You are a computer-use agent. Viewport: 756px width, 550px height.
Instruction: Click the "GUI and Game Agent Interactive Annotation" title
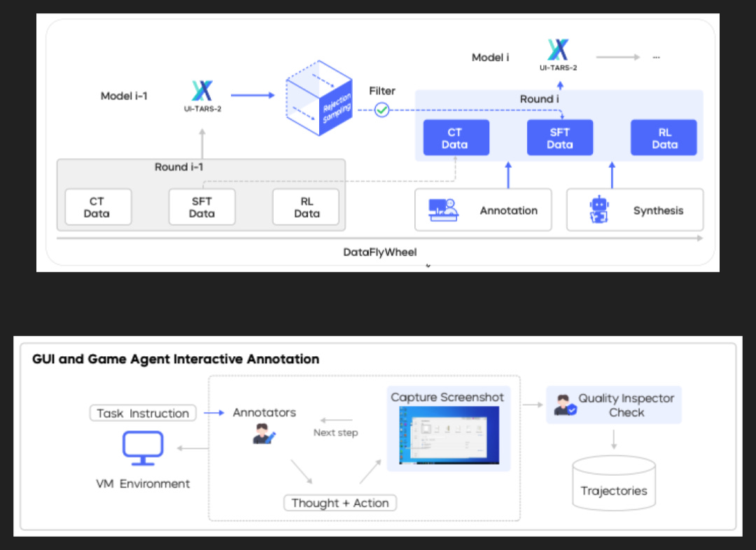[x=176, y=359]
